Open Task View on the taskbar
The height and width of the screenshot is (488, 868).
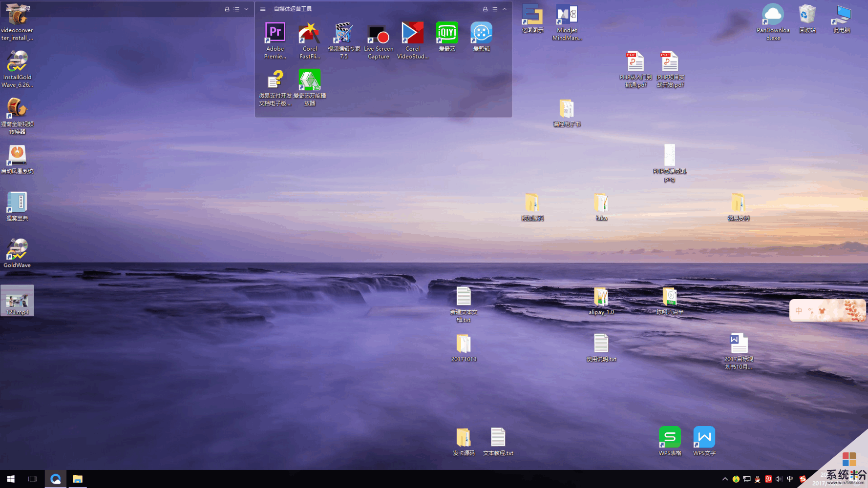click(x=33, y=479)
